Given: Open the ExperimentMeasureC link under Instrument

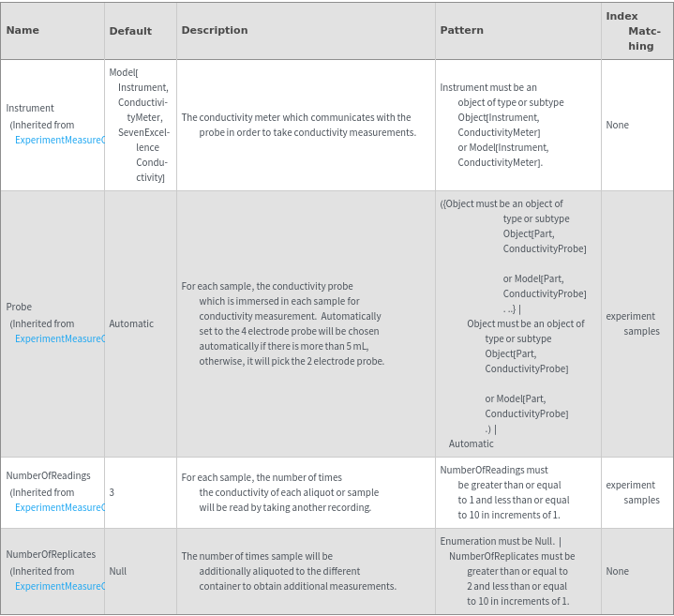Looking at the screenshot, I should (60, 140).
